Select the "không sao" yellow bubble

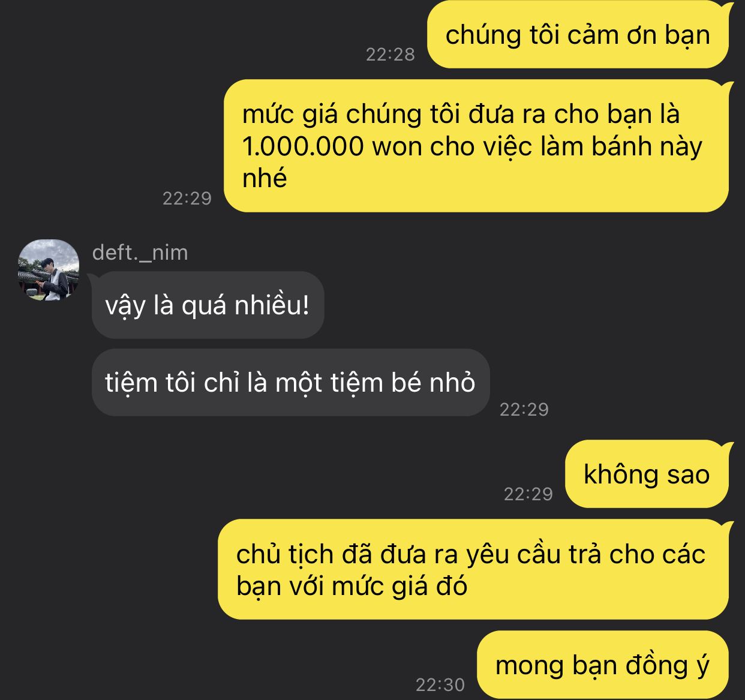[x=647, y=474]
